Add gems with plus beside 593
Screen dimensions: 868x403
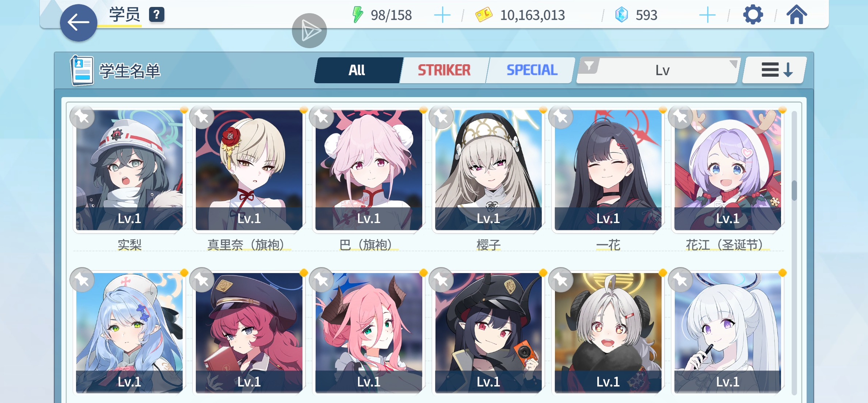(x=707, y=15)
